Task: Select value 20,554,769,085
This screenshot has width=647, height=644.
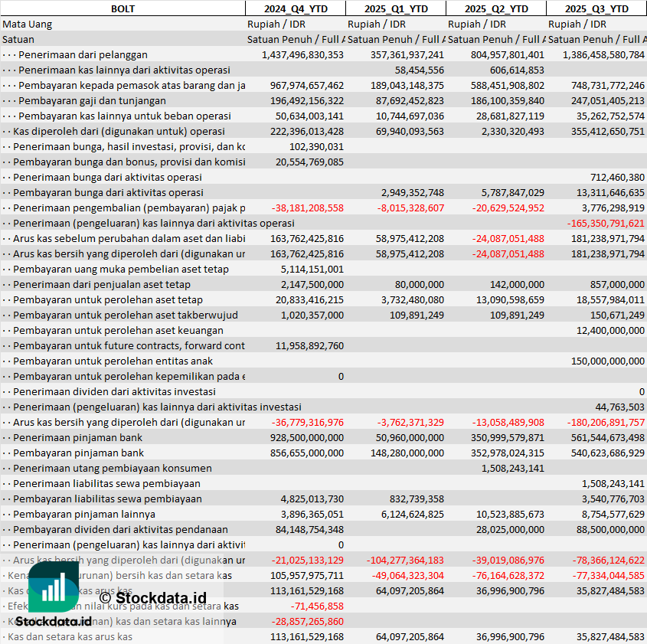Action: [x=309, y=162]
